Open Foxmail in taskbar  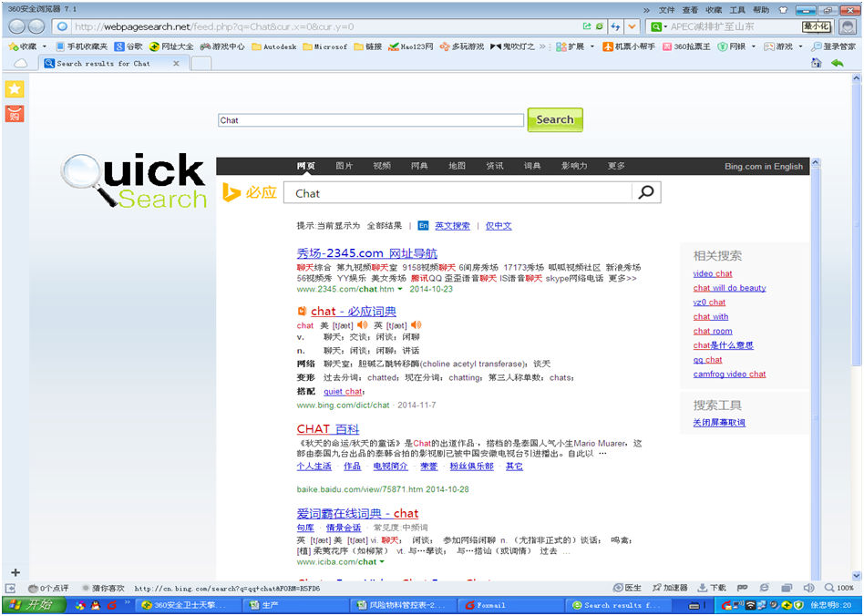point(509,605)
